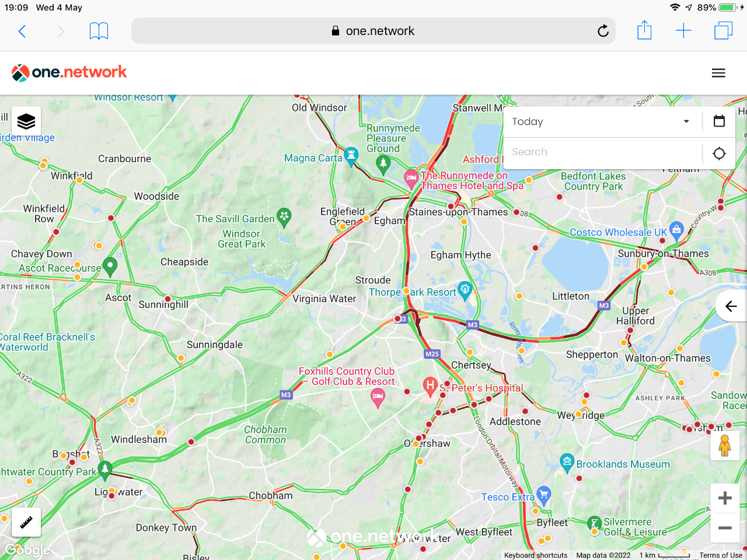This screenshot has height=560, width=747.
Task: Click the West Byfleet label
Action: [x=484, y=532]
